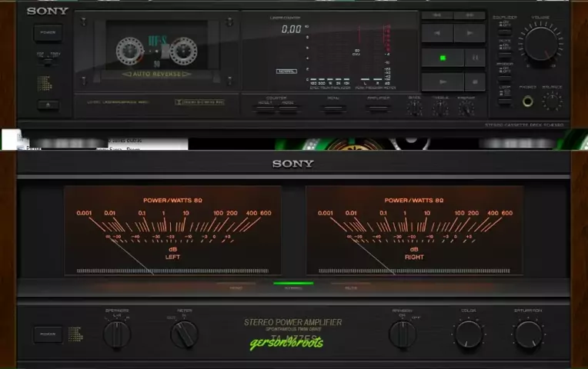
Task: Change counter Mode button
Action: (288, 108)
